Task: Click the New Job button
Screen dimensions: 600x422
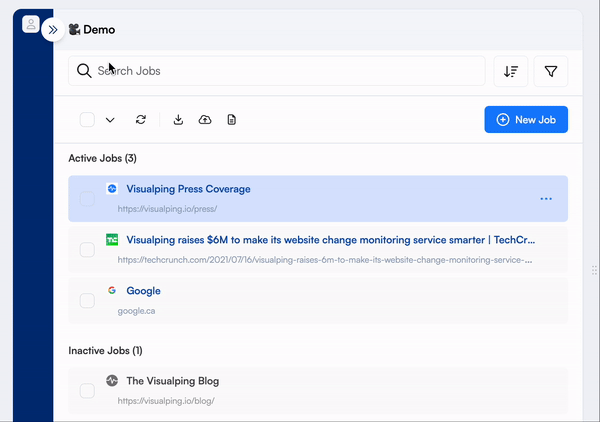Action: [526, 120]
